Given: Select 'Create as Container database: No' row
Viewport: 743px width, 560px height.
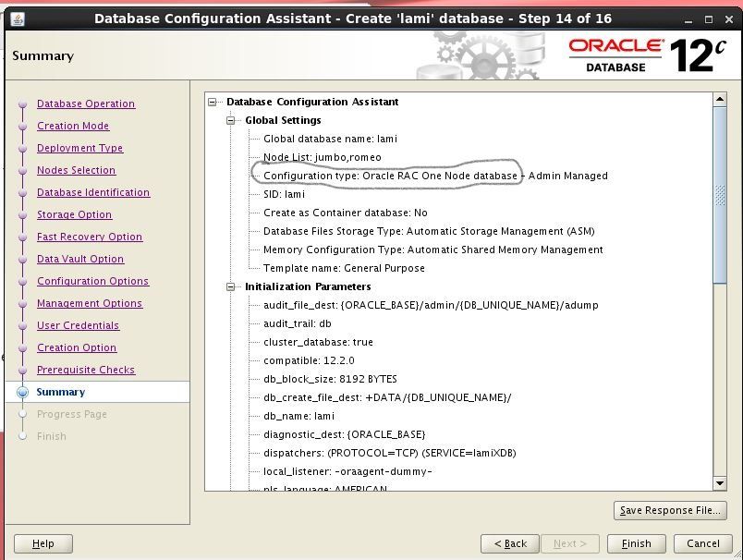Looking at the screenshot, I should point(346,213).
